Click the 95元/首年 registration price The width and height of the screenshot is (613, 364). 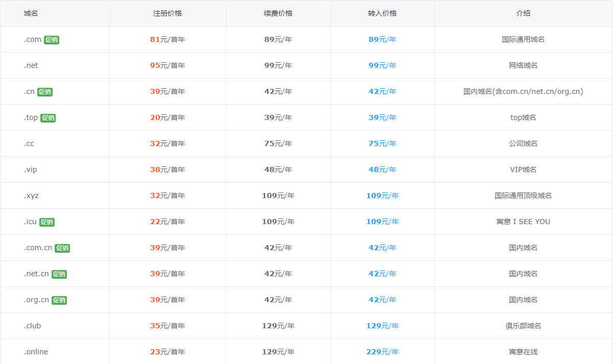168,65
